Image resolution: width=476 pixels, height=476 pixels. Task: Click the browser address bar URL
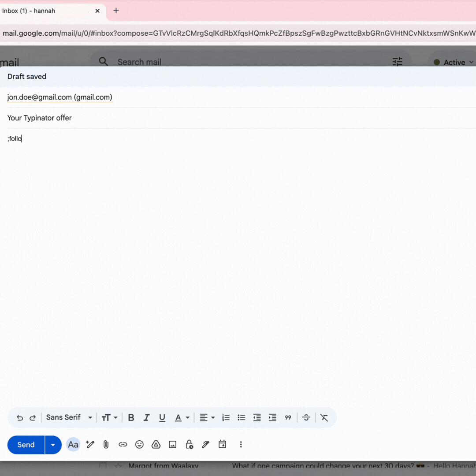tap(238, 33)
